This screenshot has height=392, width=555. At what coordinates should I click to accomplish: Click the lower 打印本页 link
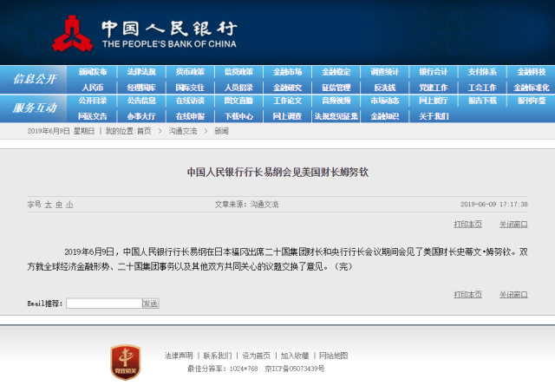coord(468,294)
